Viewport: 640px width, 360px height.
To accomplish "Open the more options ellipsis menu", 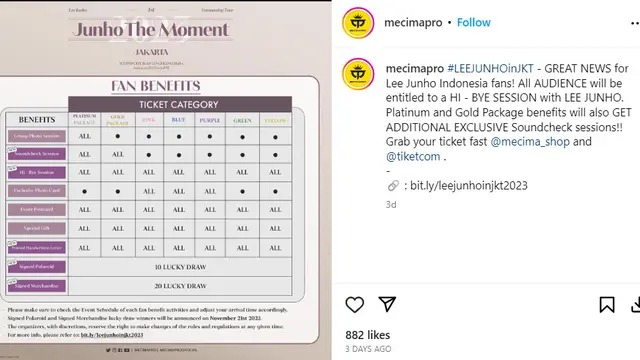I will [635, 23].
